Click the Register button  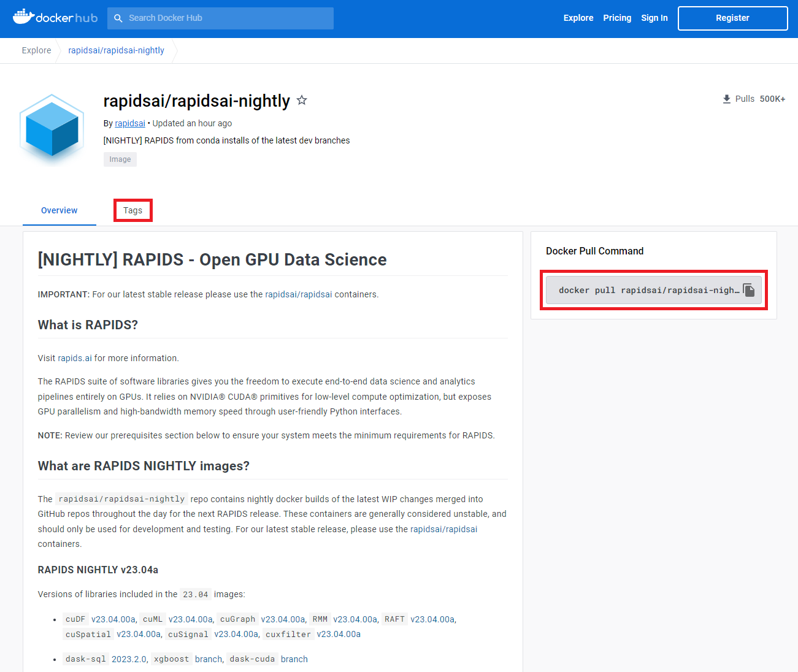tap(732, 18)
